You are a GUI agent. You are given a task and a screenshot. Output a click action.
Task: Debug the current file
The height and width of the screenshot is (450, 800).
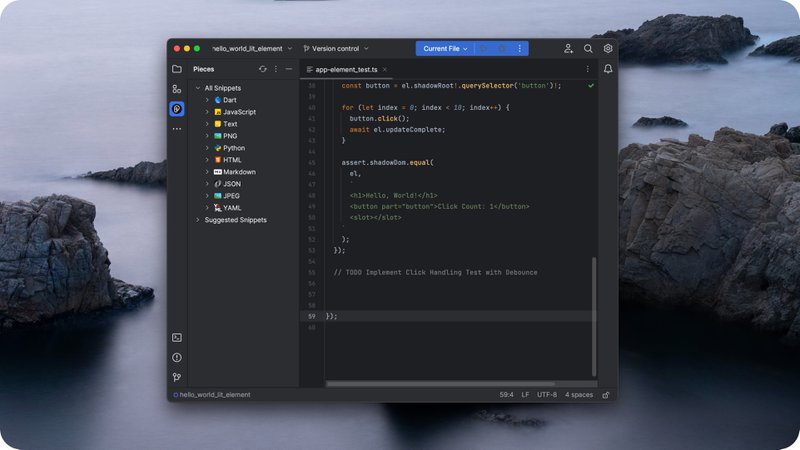point(502,48)
